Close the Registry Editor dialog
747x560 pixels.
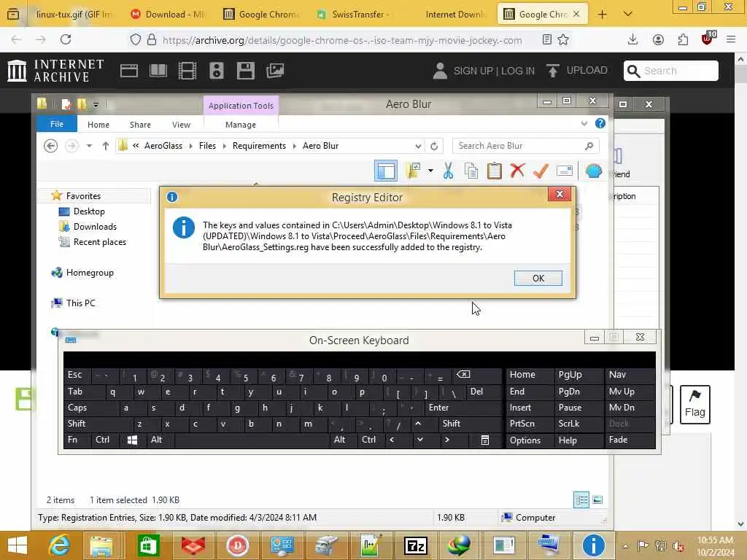pos(560,194)
